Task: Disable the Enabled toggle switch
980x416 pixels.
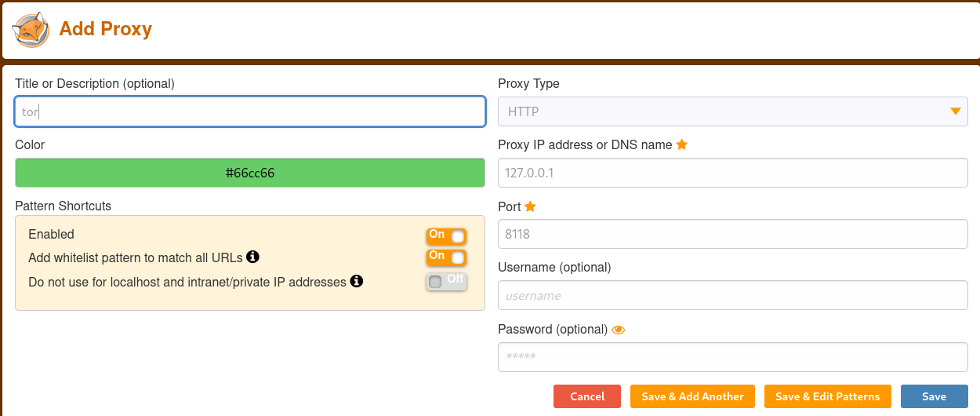Action: (x=446, y=235)
